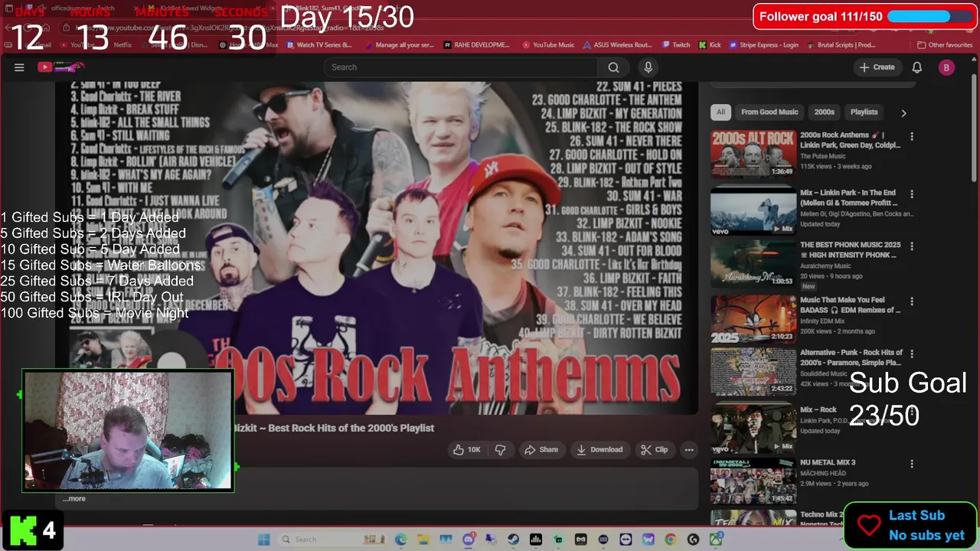Screen dimensions: 980x551
Task: Open Discord from taskbar
Action: tap(469, 540)
